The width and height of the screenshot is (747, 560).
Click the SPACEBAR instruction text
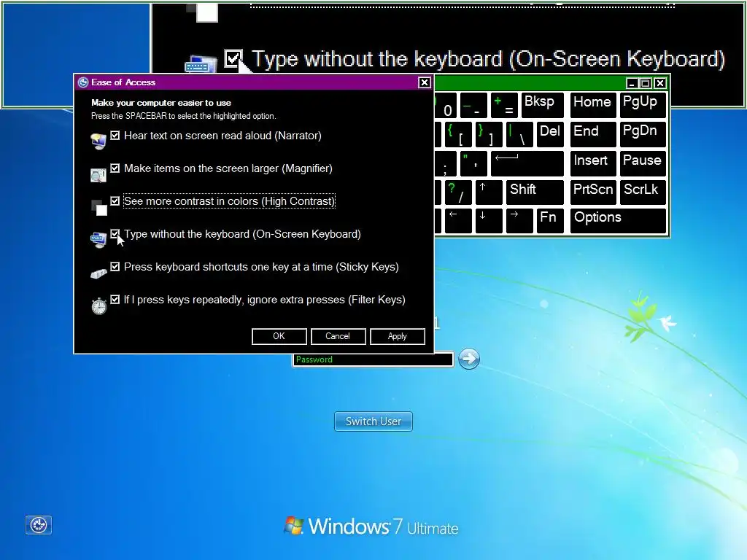coord(183,116)
